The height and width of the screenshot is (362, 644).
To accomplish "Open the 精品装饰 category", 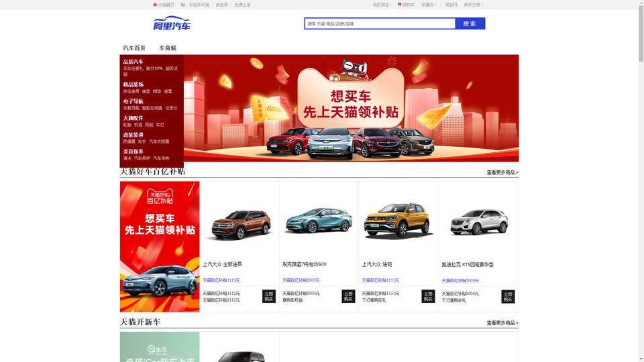I will [133, 84].
